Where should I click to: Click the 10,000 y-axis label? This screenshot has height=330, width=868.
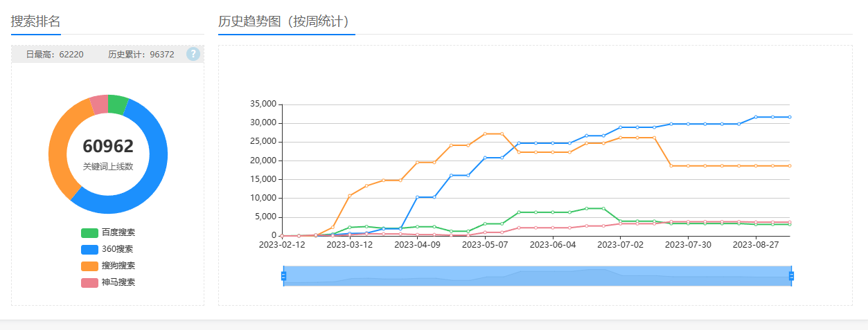click(263, 198)
